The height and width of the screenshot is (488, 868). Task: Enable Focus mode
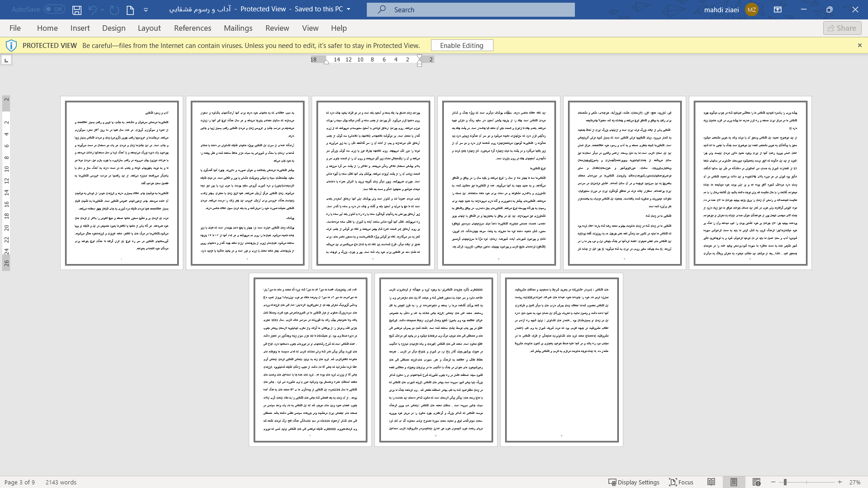681,482
